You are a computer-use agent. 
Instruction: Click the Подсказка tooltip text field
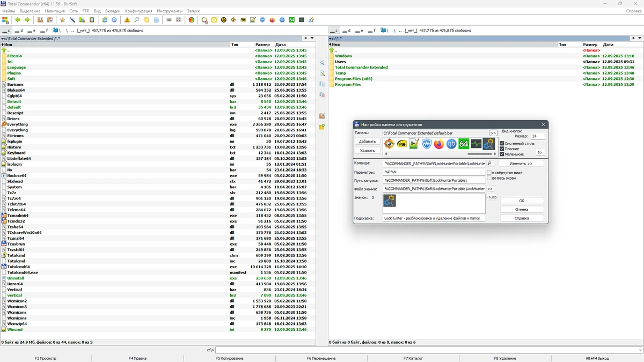(434, 218)
